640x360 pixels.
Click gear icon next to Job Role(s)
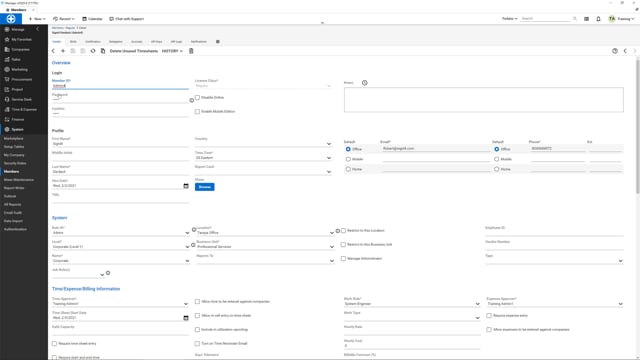pos(108,273)
